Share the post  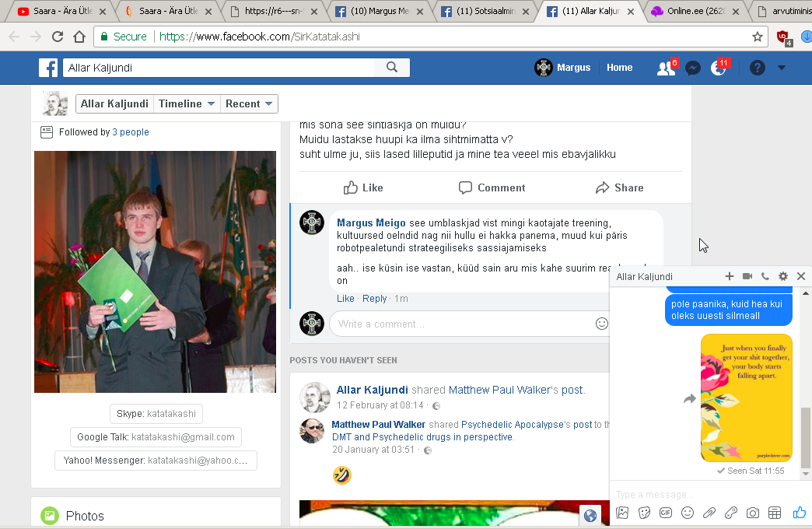[619, 187]
